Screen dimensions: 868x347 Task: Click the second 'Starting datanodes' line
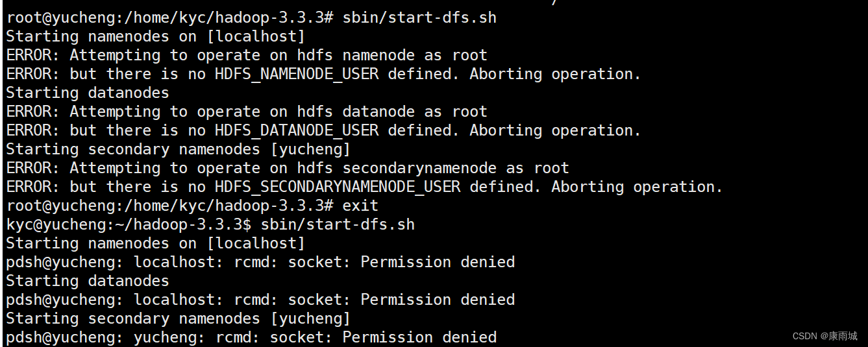(x=88, y=281)
